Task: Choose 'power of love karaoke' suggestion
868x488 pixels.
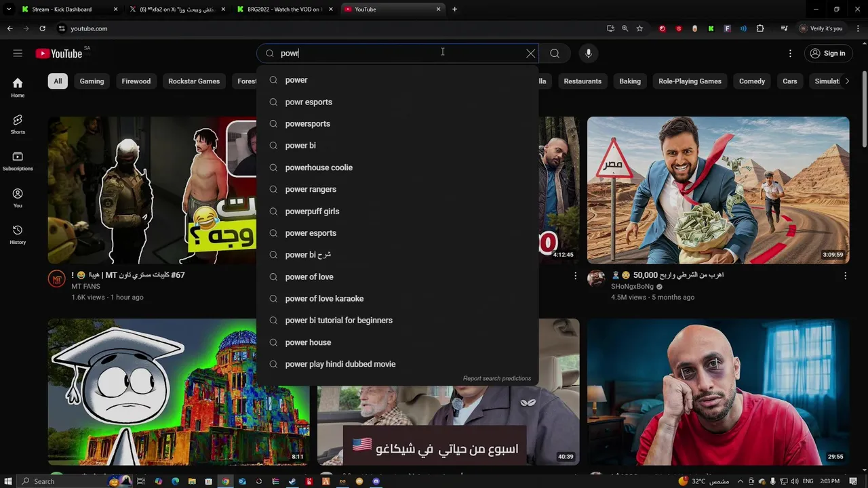Action: pyautogui.click(x=397, y=299)
